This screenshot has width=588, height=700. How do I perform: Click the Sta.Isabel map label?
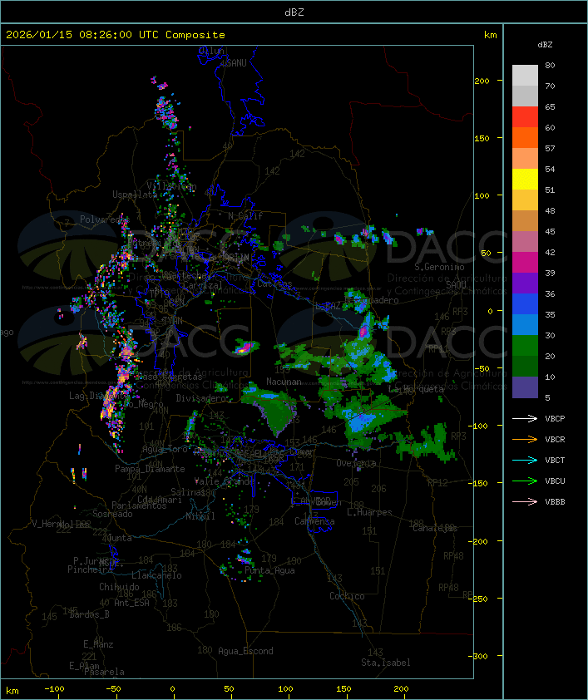[386, 663]
